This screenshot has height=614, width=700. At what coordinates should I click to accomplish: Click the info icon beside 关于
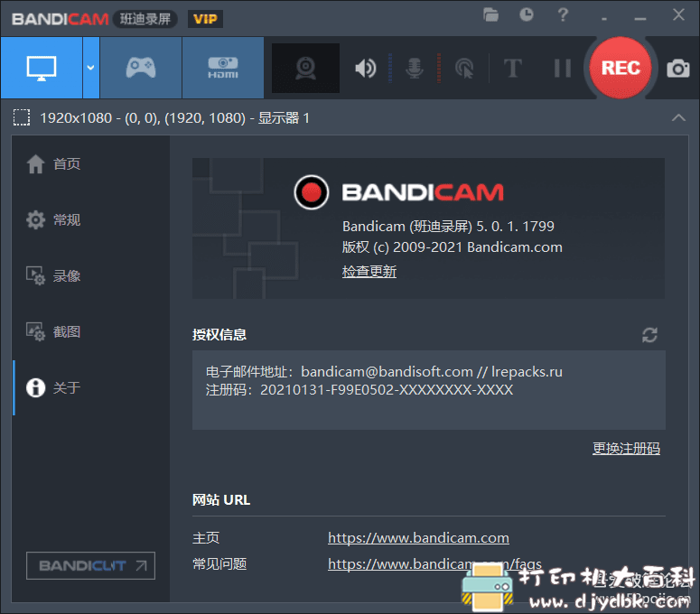[36, 387]
